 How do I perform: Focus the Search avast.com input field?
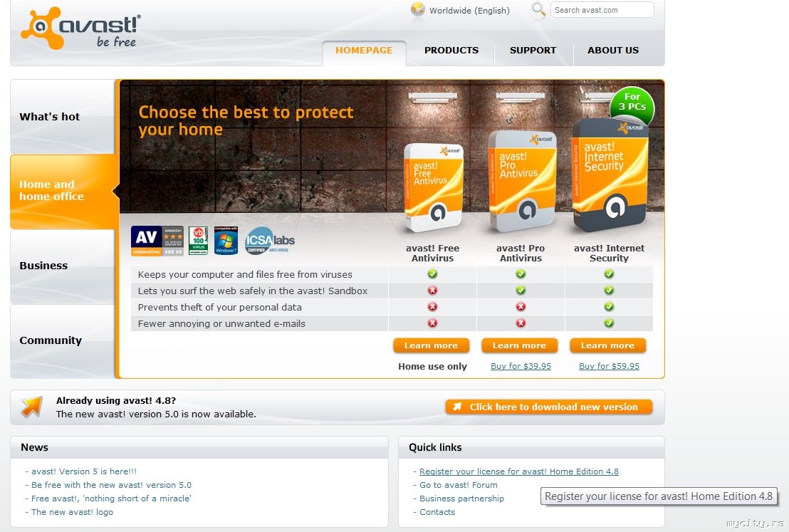click(602, 10)
